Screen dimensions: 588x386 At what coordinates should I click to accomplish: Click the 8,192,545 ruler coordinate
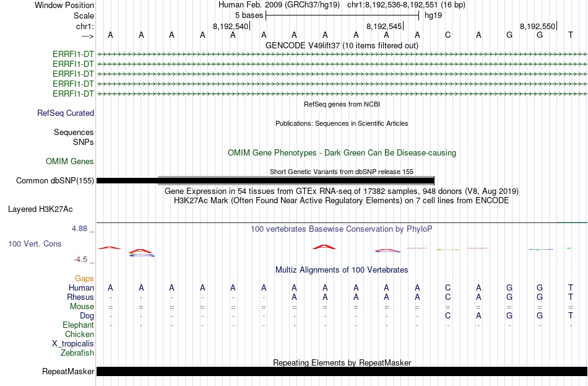(384, 26)
